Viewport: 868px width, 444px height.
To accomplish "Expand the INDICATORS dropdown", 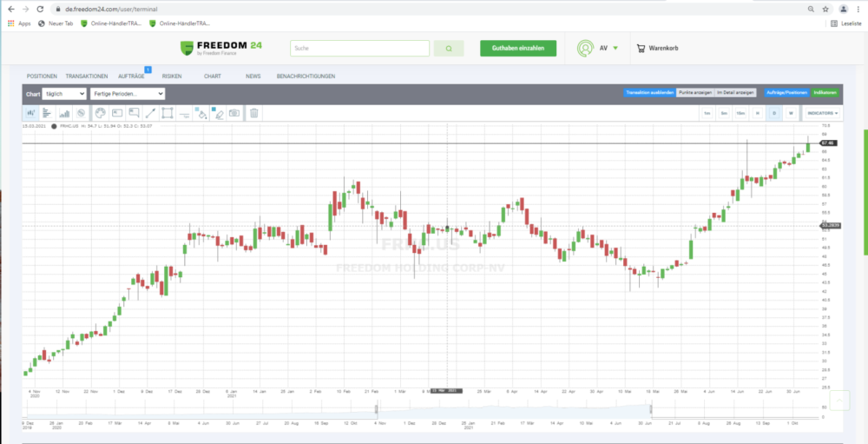I will [x=822, y=113].
